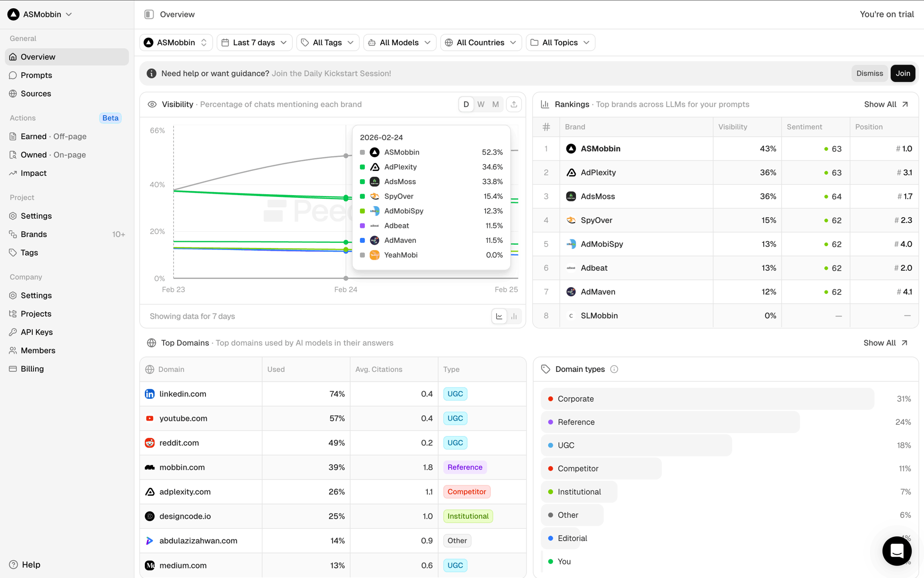Click the Mobbin favicon in domains table
Viewport: 924px width, 578px height.
coord(150,467)
